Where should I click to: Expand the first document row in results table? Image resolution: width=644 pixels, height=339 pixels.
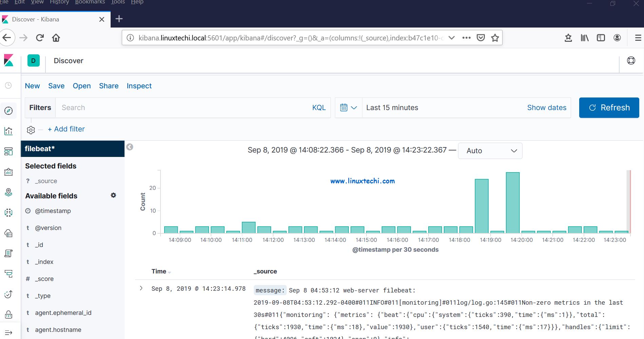tap(141, 288)
